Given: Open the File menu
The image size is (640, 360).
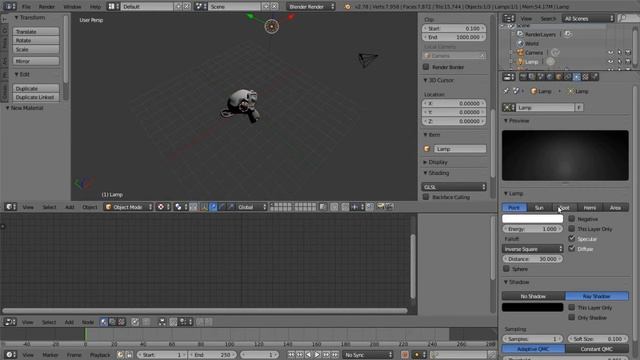Looking at the screenshot, I should click(26, 7).
